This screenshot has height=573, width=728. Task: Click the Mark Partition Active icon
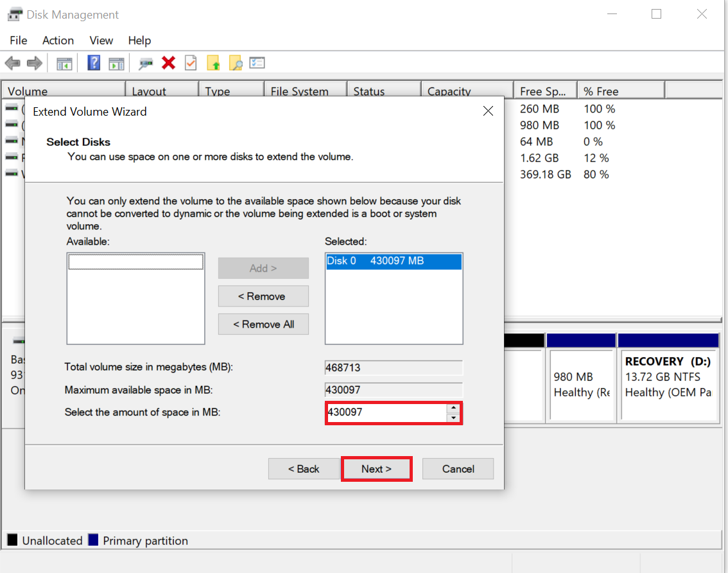pos(190,62)
